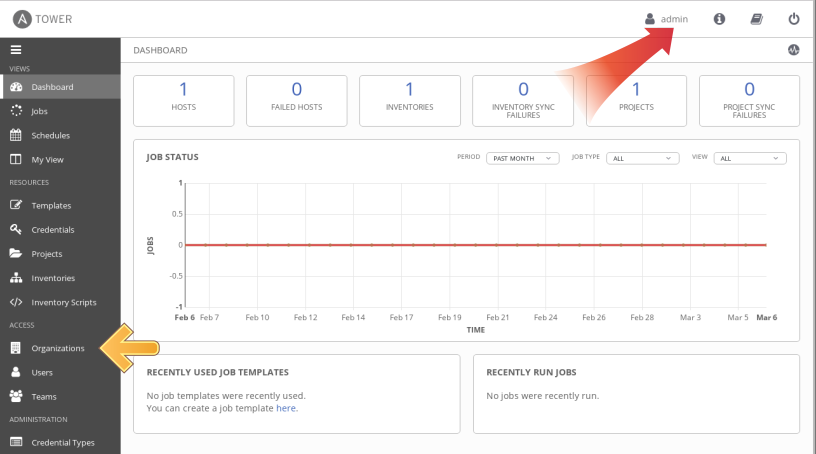Click the admin username link
This screenshot has height=454, width=816.
click(674, 19)
